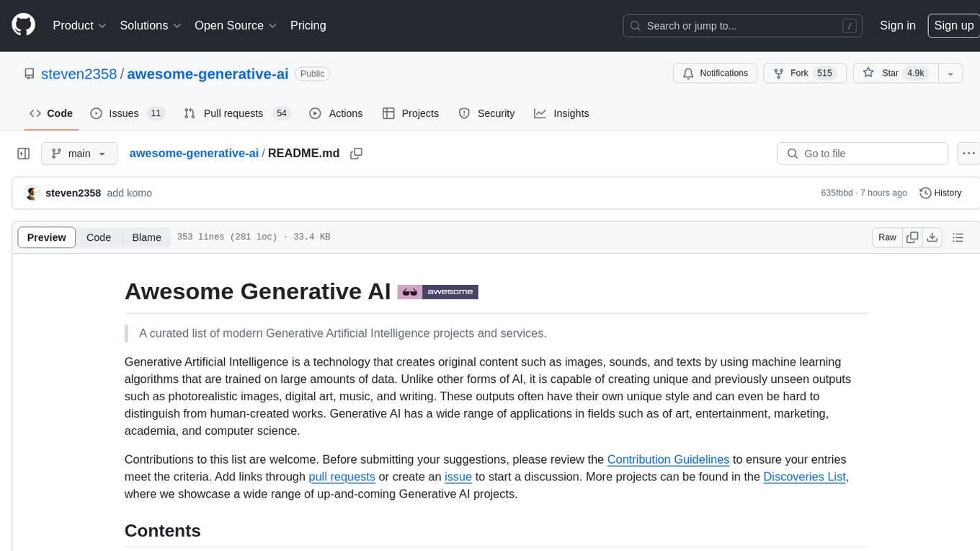The width and height of the screenshot is (980, 551).
Task: Click the README.md file name
Action: point(303,154)
